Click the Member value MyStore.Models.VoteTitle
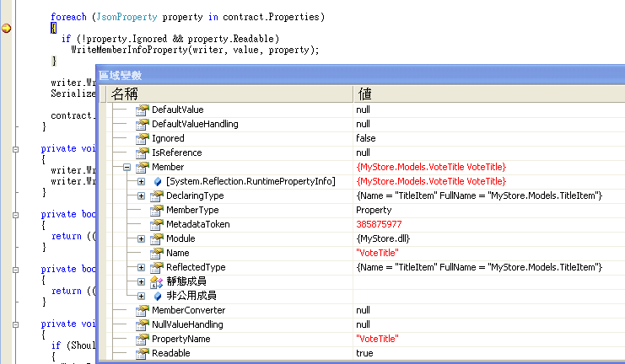 click(x=431, y=167)
